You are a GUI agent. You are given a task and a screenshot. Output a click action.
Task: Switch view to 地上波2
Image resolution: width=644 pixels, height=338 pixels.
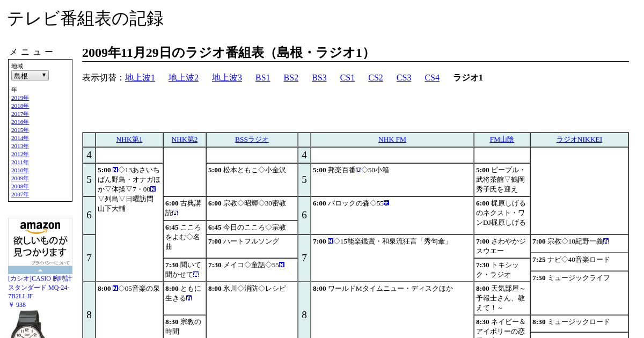(x=184, y=78)
